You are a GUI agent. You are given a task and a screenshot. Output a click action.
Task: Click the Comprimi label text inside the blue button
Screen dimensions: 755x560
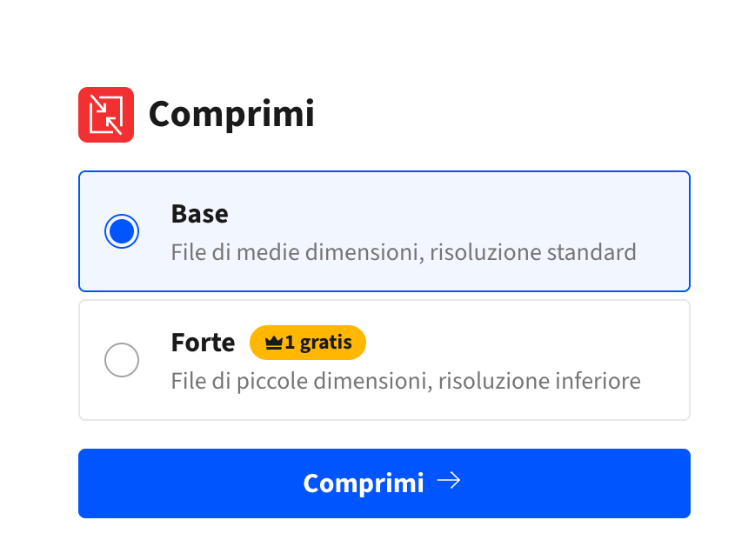click(363, 483)
